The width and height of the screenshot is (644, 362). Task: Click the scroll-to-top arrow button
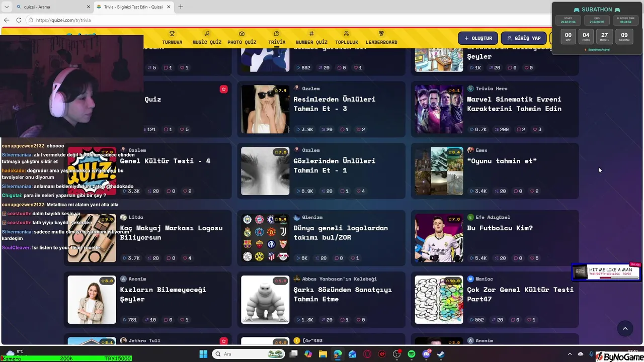625,329
